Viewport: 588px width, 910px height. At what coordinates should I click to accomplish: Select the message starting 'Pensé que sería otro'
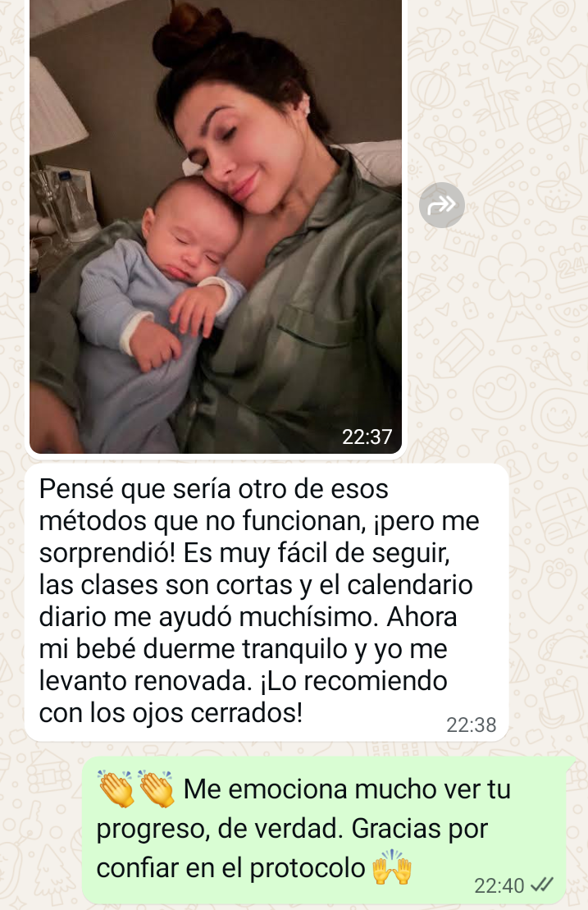(x=267, y=602)
